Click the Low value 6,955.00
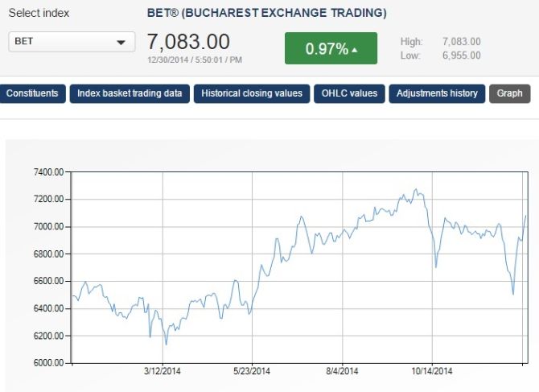 coord(461,56)
